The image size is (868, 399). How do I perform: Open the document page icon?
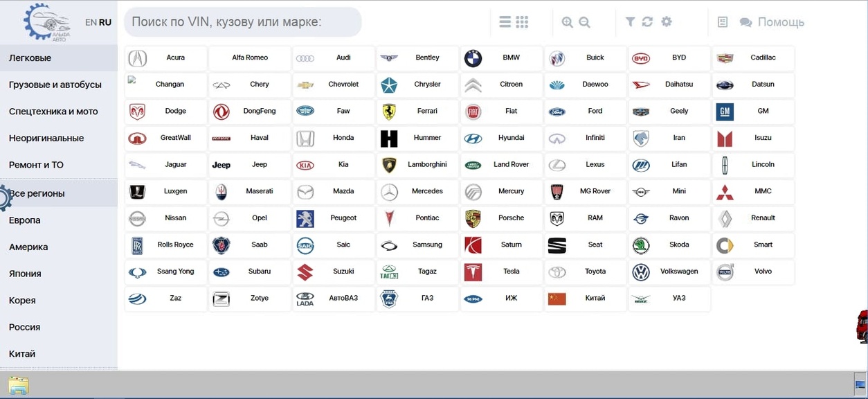[723, 22]
